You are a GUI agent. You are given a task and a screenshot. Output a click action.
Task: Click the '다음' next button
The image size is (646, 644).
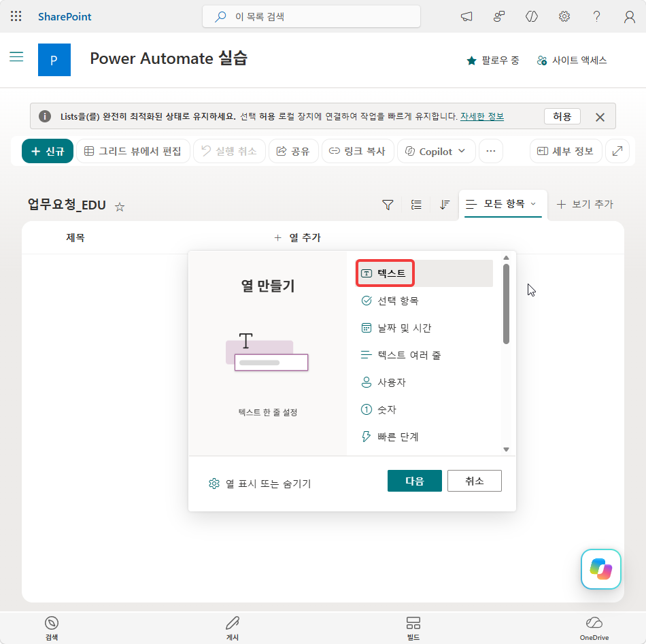click(415, 481)
